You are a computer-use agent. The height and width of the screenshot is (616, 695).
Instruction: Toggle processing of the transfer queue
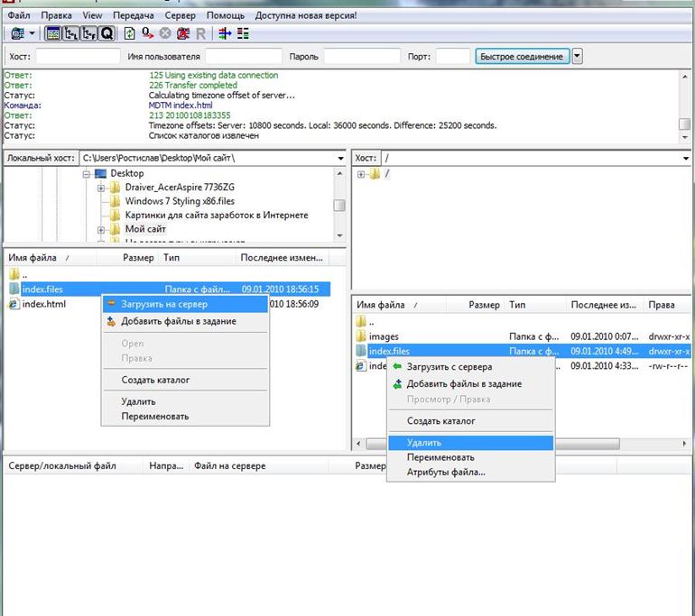tap(148, 33)
